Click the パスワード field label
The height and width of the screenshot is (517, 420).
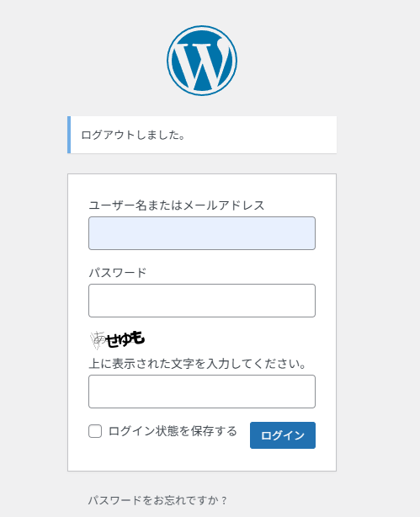(x=118, y=273)
